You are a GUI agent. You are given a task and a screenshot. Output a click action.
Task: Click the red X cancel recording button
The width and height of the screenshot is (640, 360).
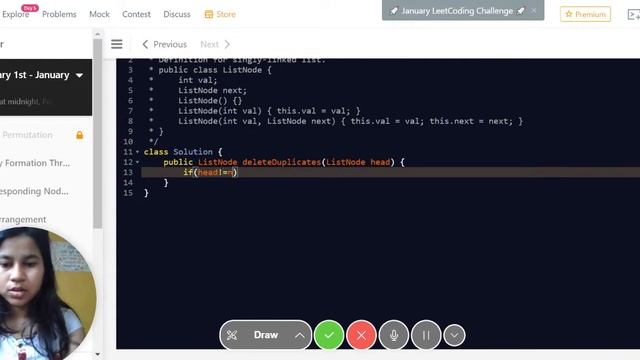[361, 336]
